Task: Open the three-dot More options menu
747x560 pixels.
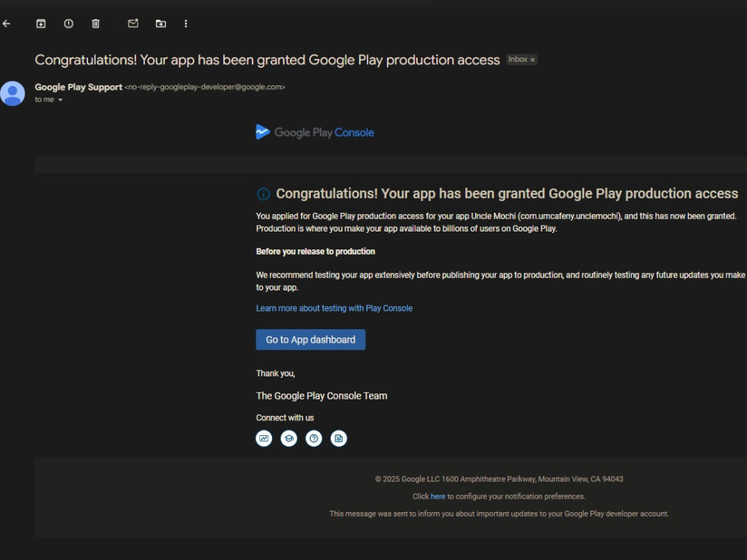Action: pos(186,23)
